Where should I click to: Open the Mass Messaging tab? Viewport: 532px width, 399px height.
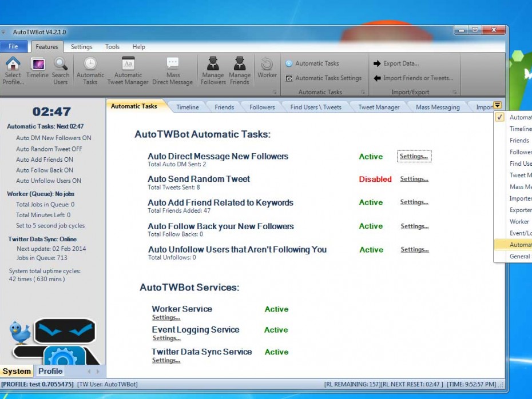point(438,107)
